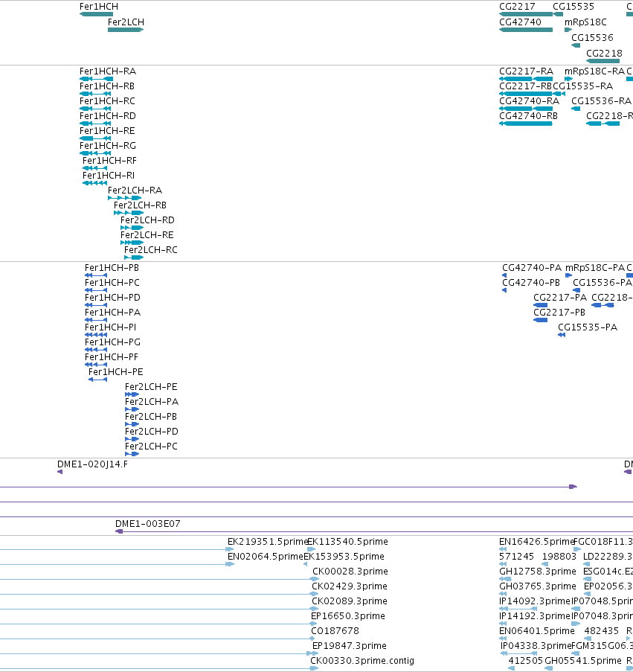
Task: Select gene CG15536
Action: point(576,45)
